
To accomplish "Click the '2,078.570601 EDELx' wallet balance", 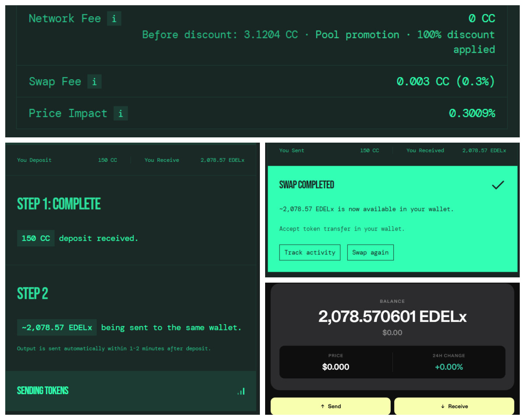I will (x=392, y=316).
